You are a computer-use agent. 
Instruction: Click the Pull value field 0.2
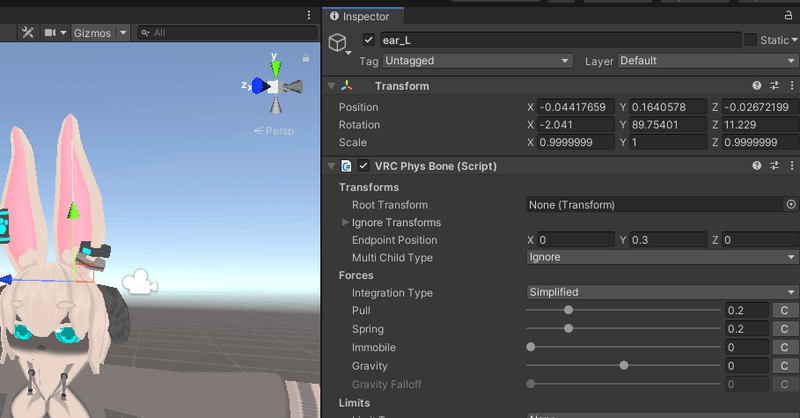(x=747, y=310)
